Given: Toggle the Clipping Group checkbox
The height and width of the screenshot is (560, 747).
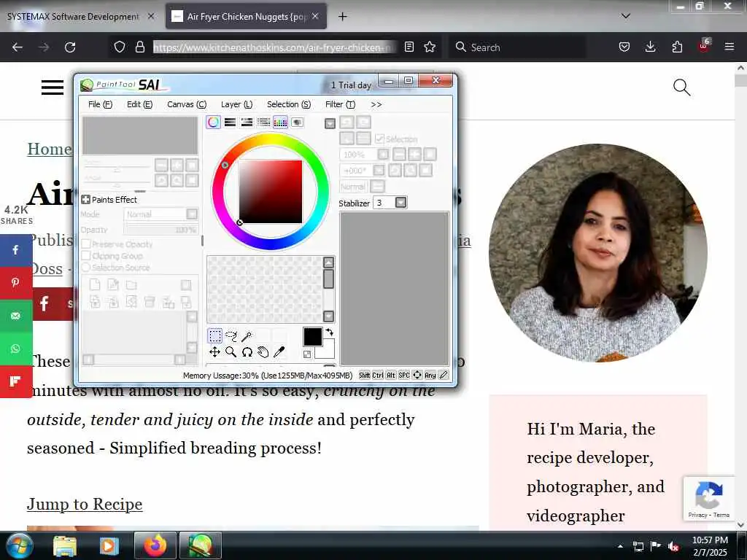Looking at the screenshot, I should tap(86, 256).
